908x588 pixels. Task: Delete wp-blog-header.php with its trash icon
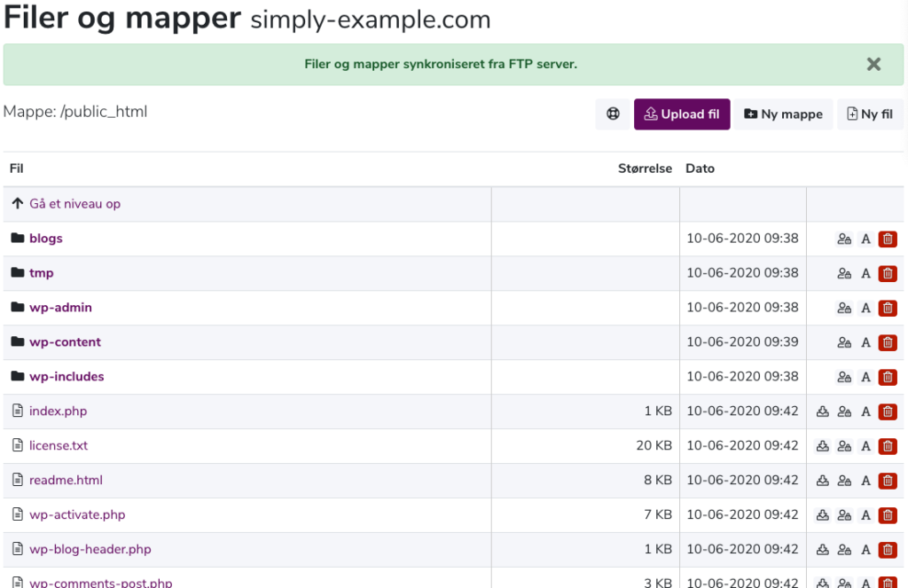point(888,550)
